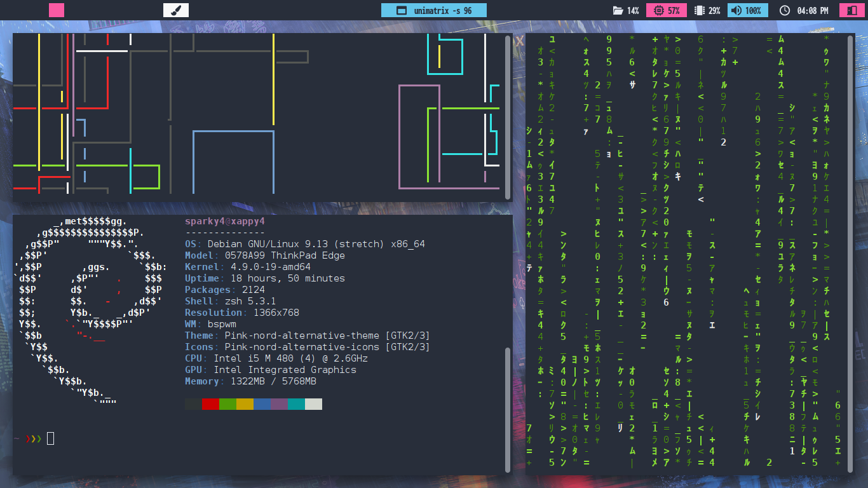Click the 04:08 PM time text
868x488 pixels.
[x=813, y=11]
